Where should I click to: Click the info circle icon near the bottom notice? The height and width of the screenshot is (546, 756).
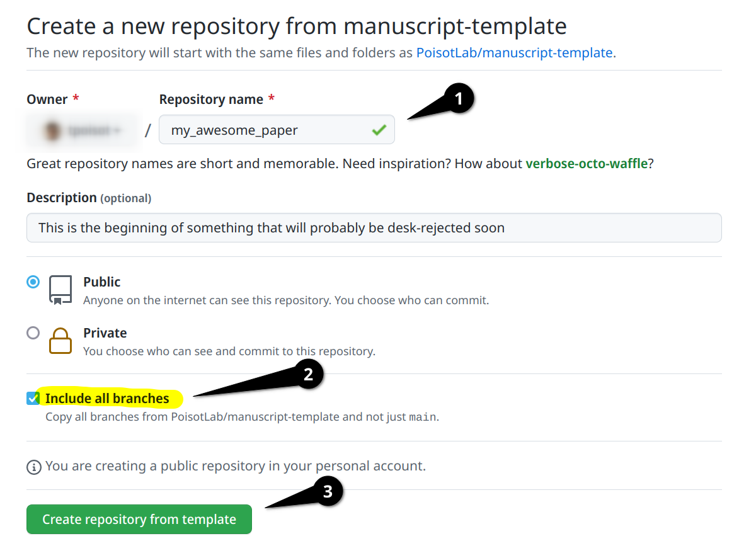click(33, 466)
